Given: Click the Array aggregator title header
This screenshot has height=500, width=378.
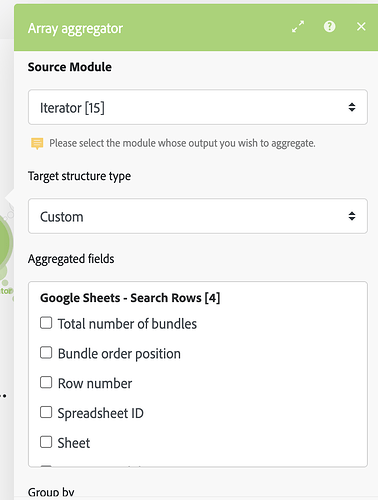Looking at the screenshot, I should [75, 28].
